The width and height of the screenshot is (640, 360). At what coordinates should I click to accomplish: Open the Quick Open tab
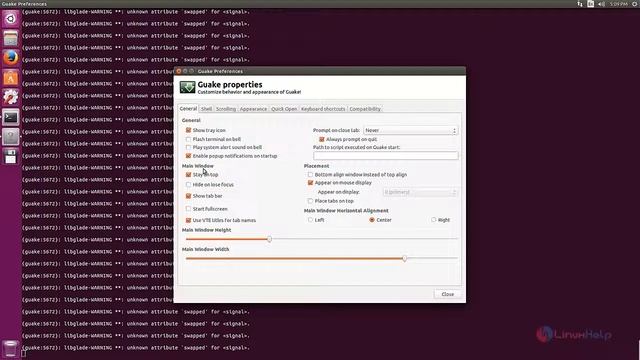pyautogui.click(x=284, y=109)
